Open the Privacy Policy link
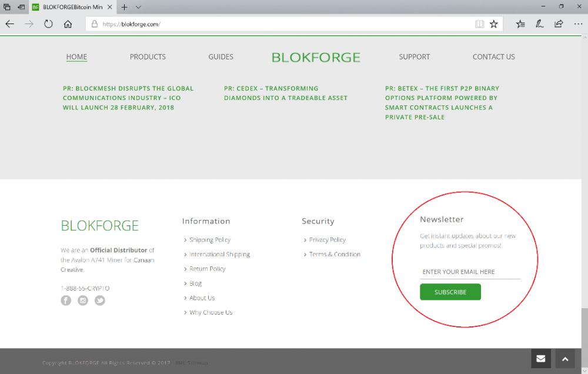Screen dimensions: 588x374 click(328, 239)
